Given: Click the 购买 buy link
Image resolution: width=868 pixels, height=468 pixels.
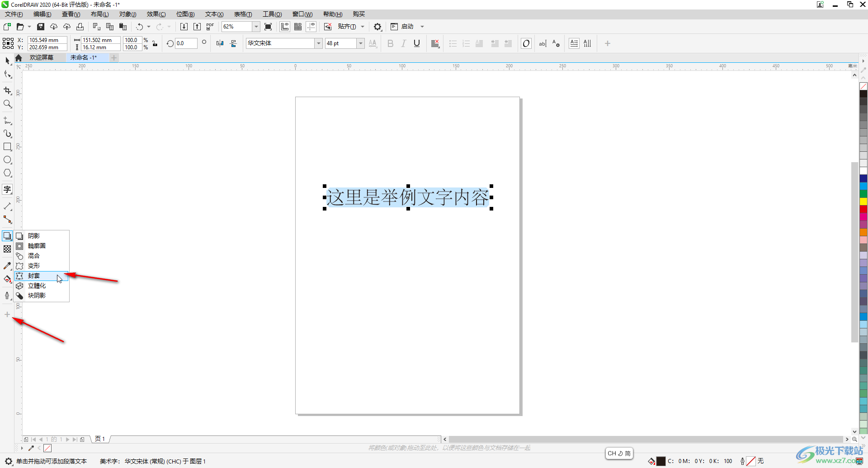Looking at the screenshot, I should (x=359, y=14).
